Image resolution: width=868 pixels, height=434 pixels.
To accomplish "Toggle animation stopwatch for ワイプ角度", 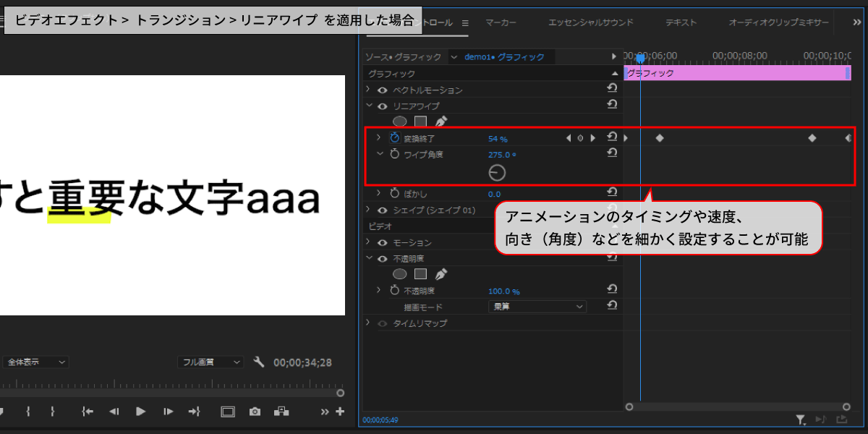I will coord(394,154).
